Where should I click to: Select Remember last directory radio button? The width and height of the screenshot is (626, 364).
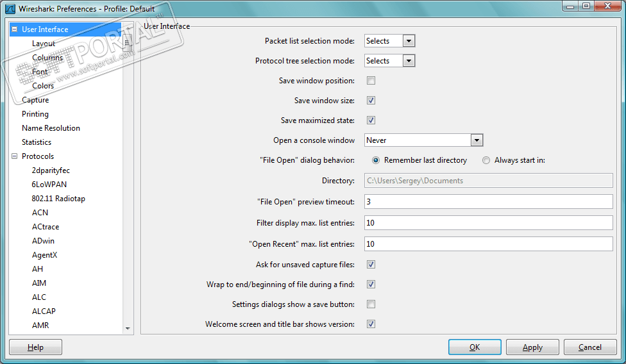(x=376, y=160)
